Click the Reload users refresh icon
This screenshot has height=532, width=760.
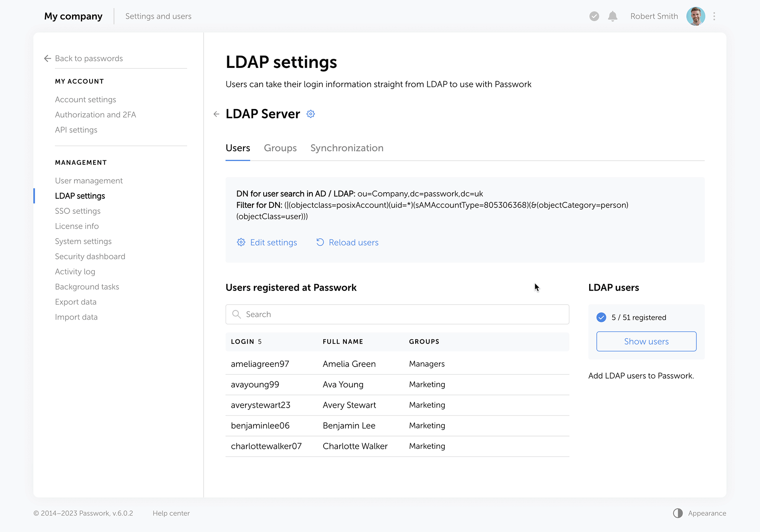click(x=320, y=242)
